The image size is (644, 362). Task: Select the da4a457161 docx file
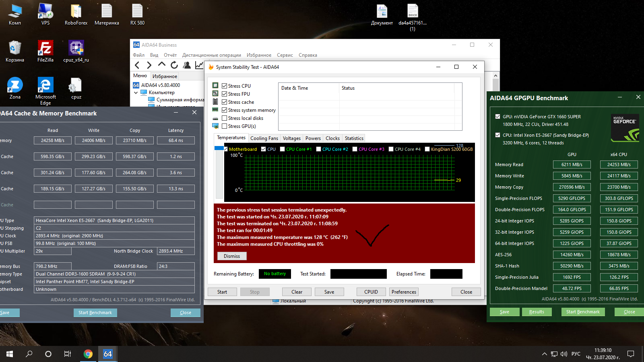(413, 18)
